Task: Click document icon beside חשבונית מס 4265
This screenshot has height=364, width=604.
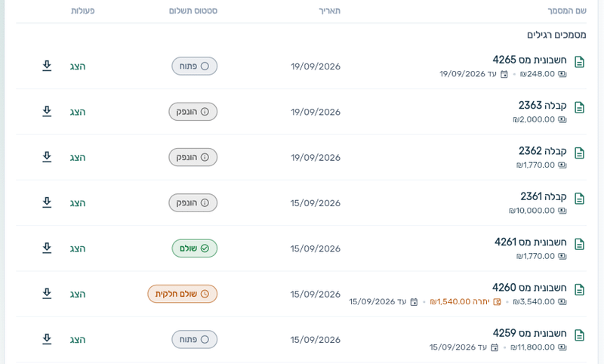Action: point(579,62)
